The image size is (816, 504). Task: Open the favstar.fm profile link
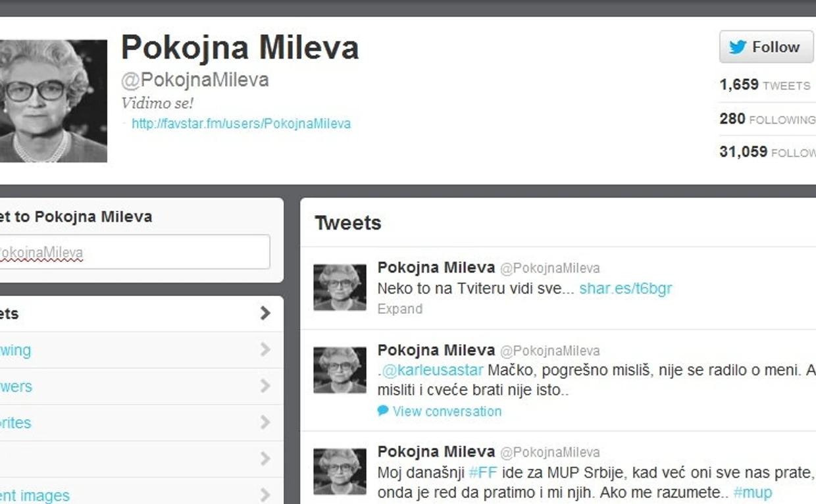point(241,124)
